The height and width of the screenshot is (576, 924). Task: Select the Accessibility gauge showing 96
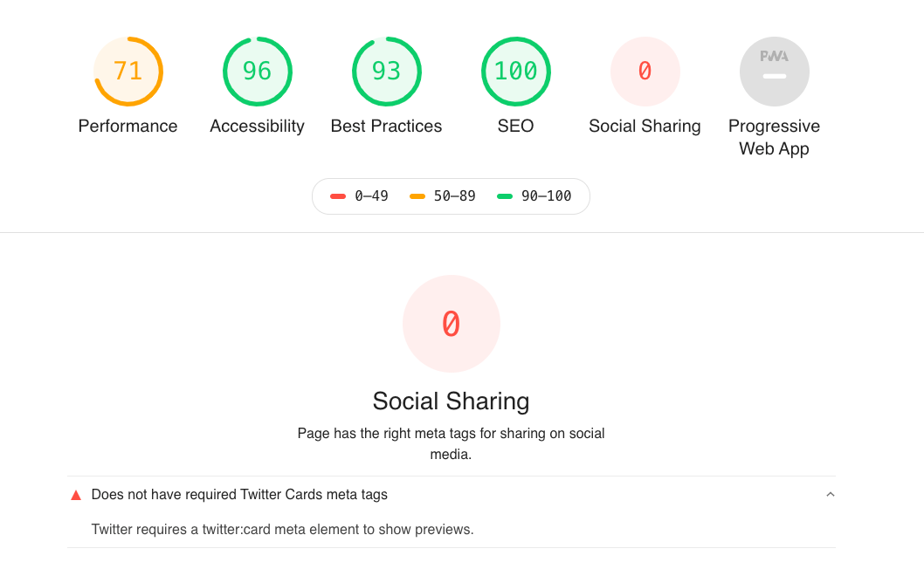click(x=257, y=71)
